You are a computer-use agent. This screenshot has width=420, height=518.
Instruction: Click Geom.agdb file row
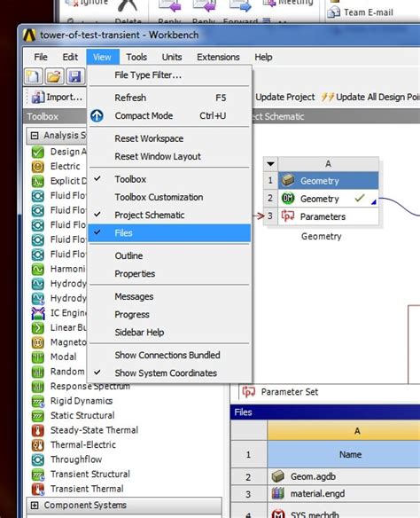(x=343, y=476)
